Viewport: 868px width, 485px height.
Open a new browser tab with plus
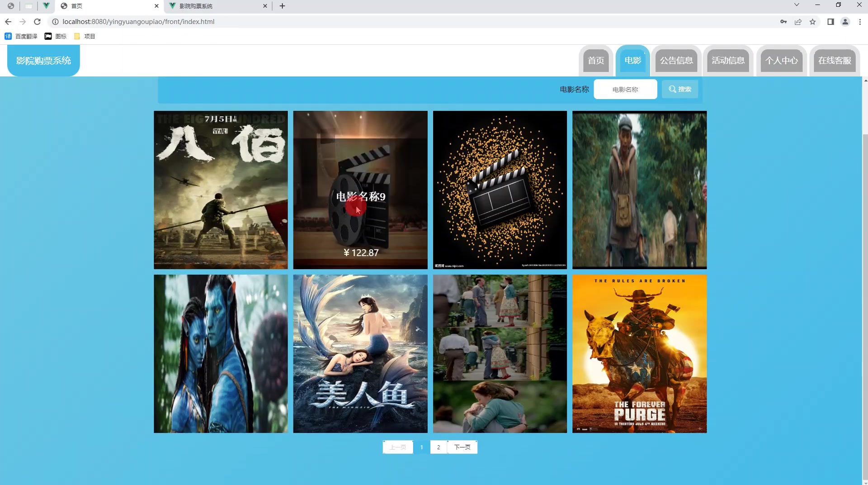(x=282, y=6)
